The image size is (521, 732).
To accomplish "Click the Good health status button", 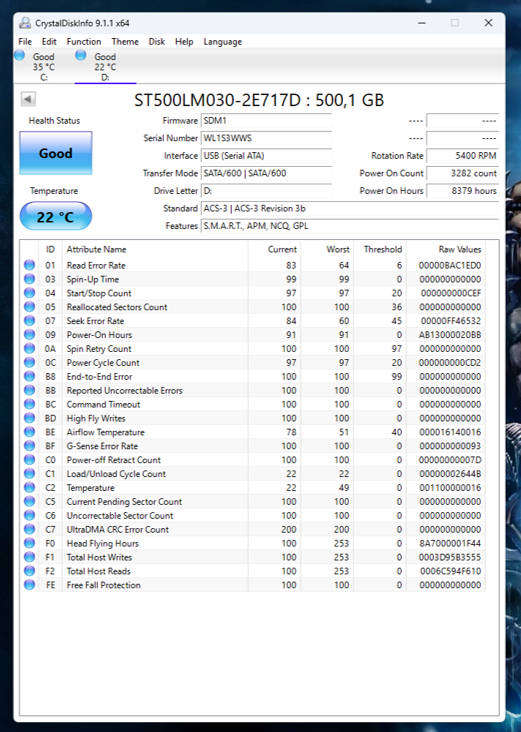I will 56,153.
